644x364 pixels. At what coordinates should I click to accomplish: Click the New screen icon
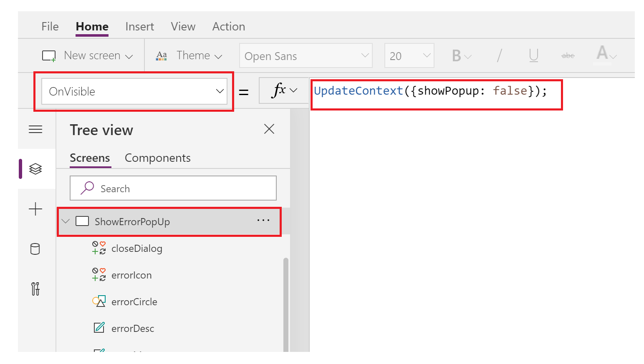[49, 55]
